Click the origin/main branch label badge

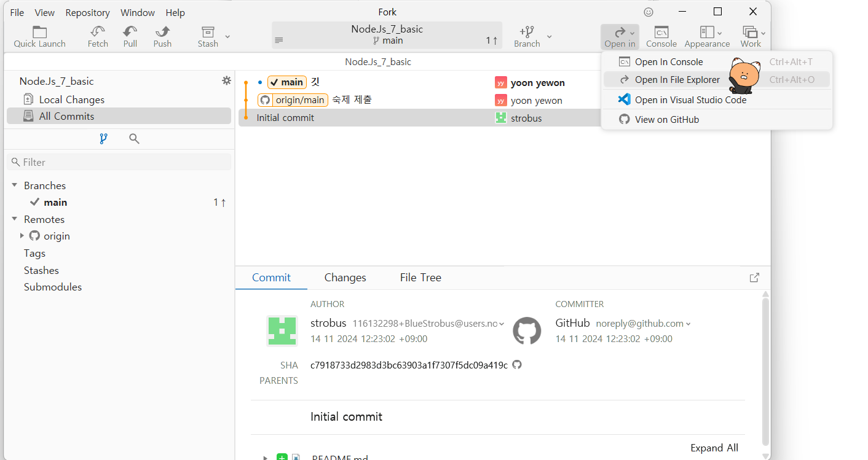pos(292,100)
